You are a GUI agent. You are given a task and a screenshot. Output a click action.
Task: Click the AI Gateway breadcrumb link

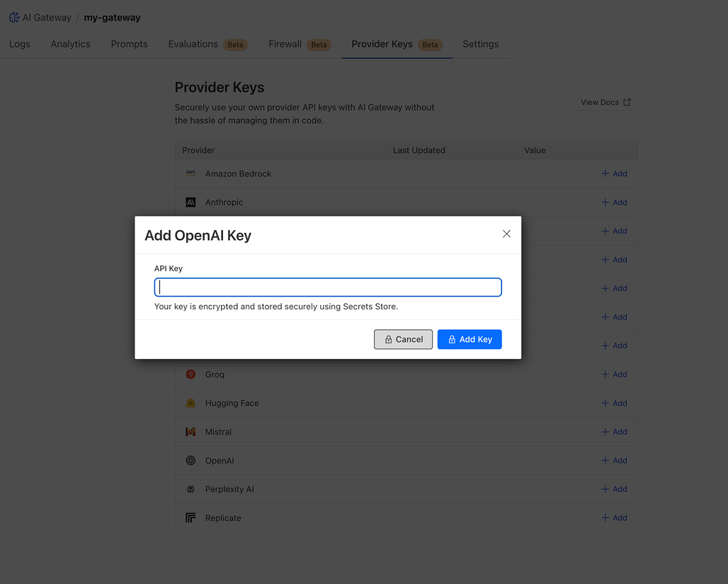pyautogui.click(x=47, y=18)
